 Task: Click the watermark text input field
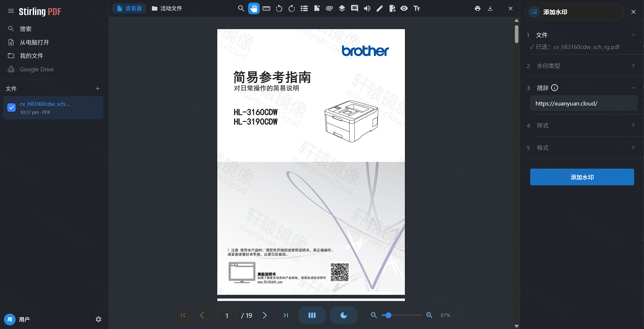tap(584, 103)
